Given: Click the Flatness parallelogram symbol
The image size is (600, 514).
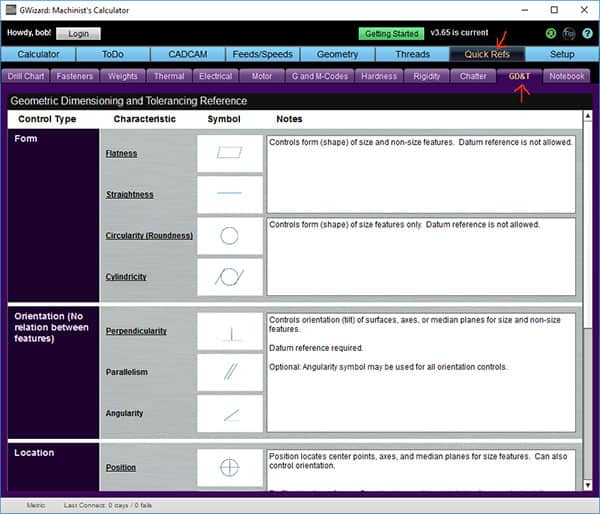Looking at the screenshot, I should pyautogui.click(x=230, y=153).
